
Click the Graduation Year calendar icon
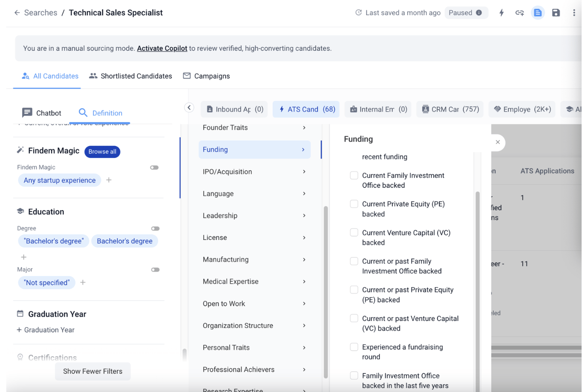point(20,314)
